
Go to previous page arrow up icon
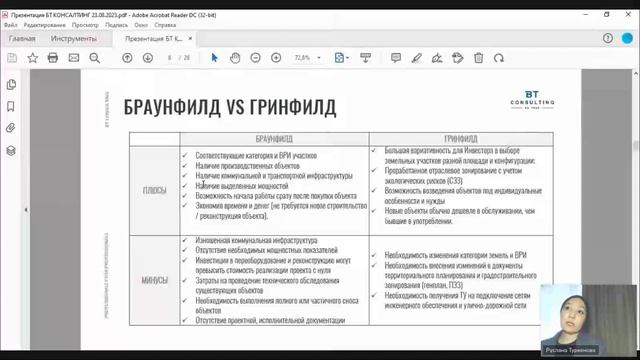[x=127, y=58]
